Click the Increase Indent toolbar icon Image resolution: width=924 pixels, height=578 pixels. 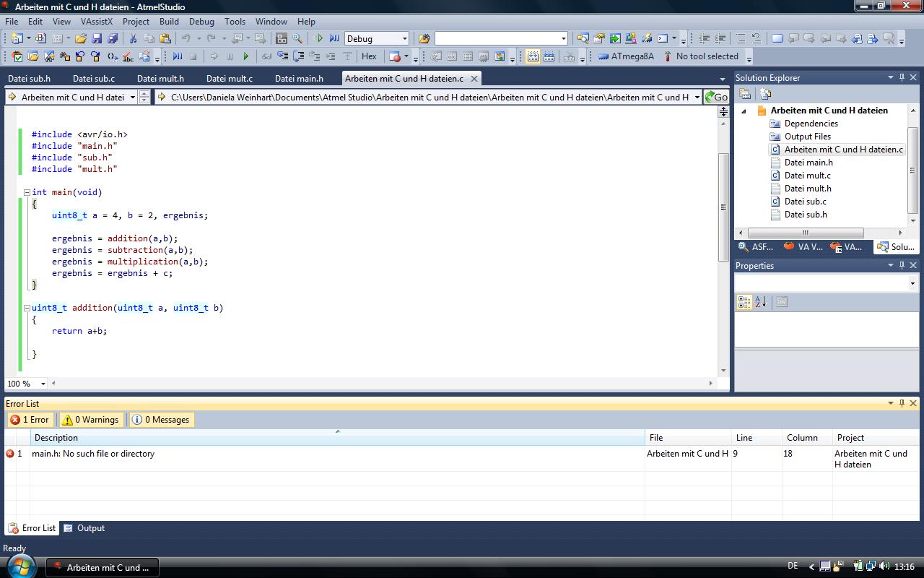[720, 39]
